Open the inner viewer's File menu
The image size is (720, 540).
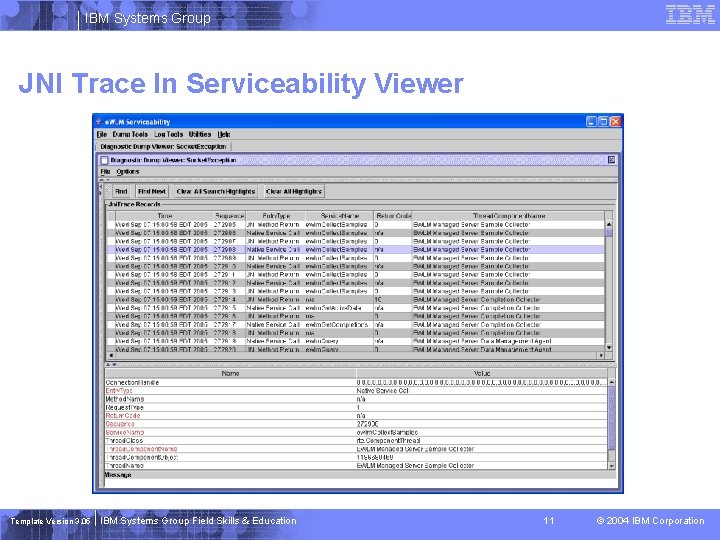[106, 171]
